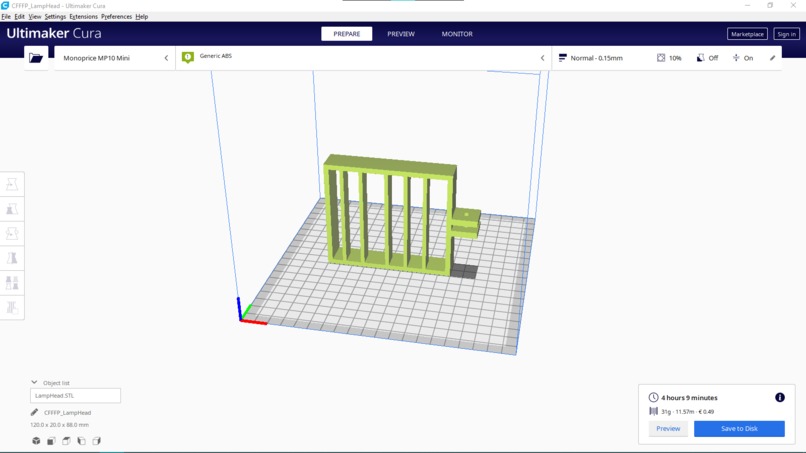Click the 4 hours 9 minutes estimate
This screenshot has width=806, height=453.
pyautogui.click(x=689, y=397)
